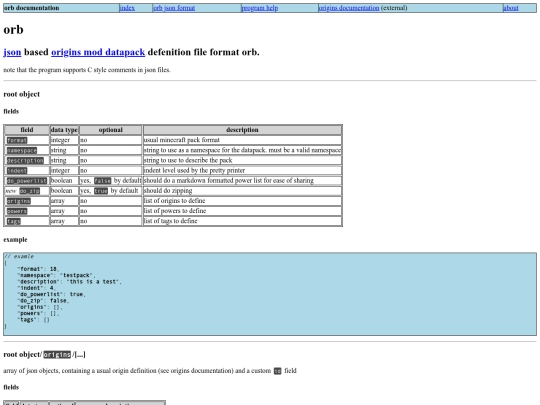Select the 'do_powerlist' field cell
The height and width of the screenshot is (405, 540).
[27, 181]
